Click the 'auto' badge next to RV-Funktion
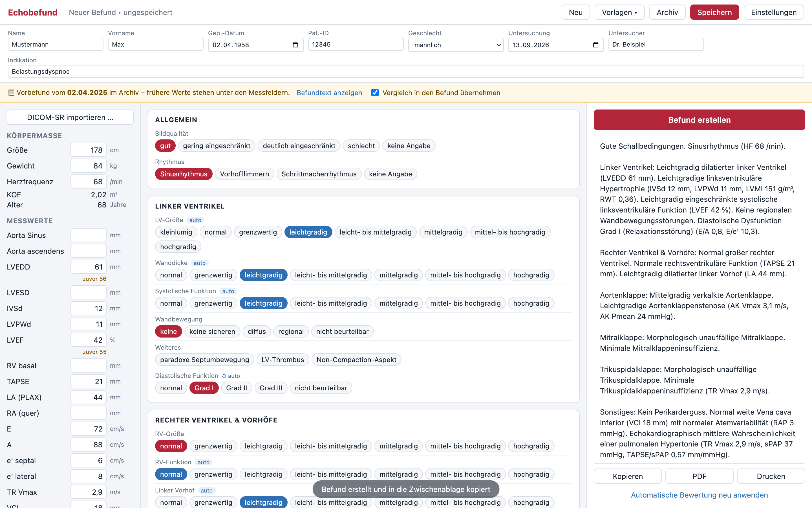Viewport: 812px width, 508px height. [203, 462]
